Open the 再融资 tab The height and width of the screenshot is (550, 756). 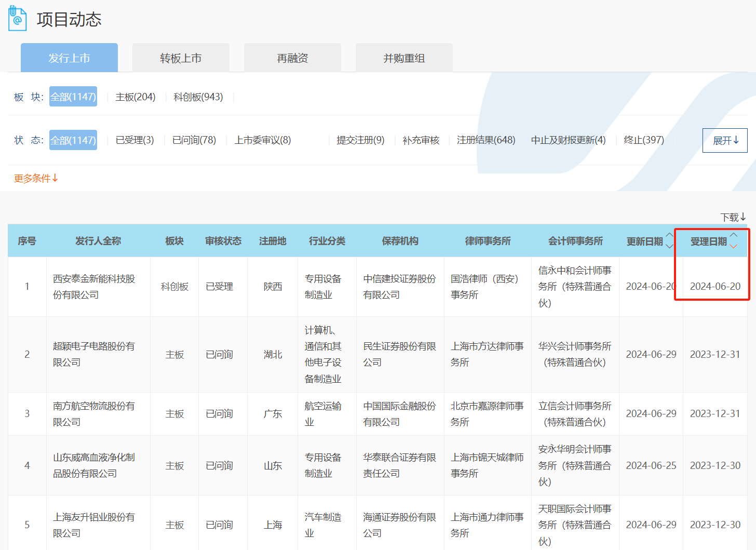(x=292, y=58)
